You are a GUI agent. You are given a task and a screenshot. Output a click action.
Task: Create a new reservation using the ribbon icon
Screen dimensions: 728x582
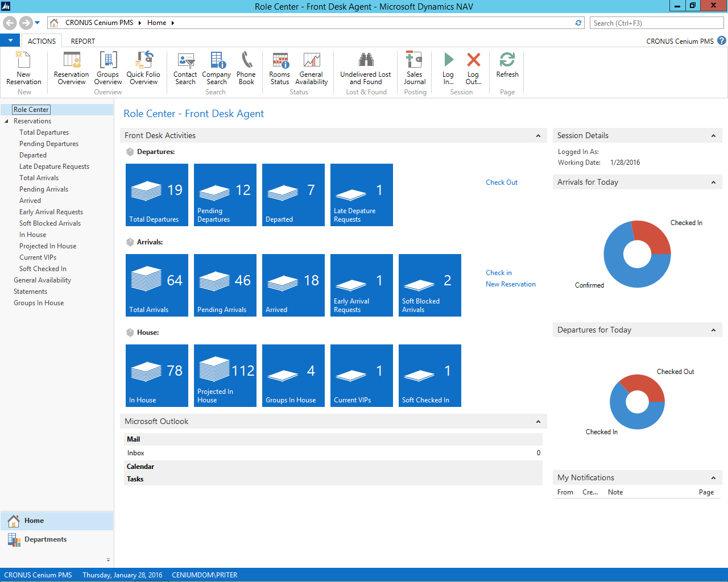tap(23, 68)
